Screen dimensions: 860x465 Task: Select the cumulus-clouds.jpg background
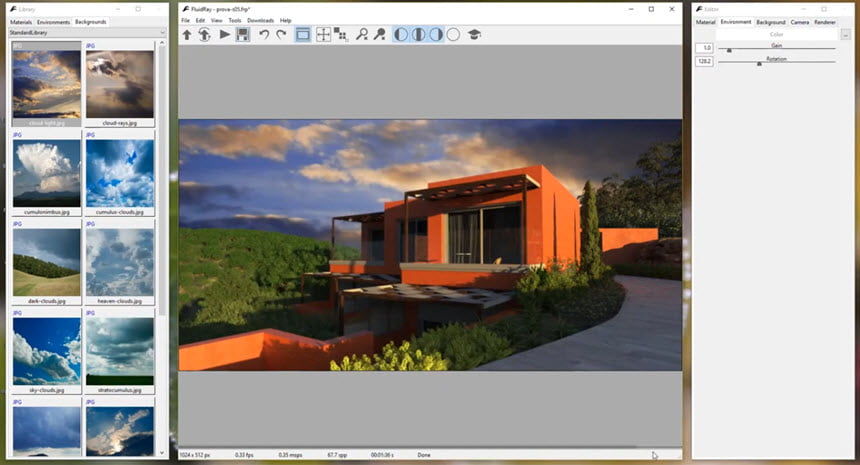pos(120,173)
